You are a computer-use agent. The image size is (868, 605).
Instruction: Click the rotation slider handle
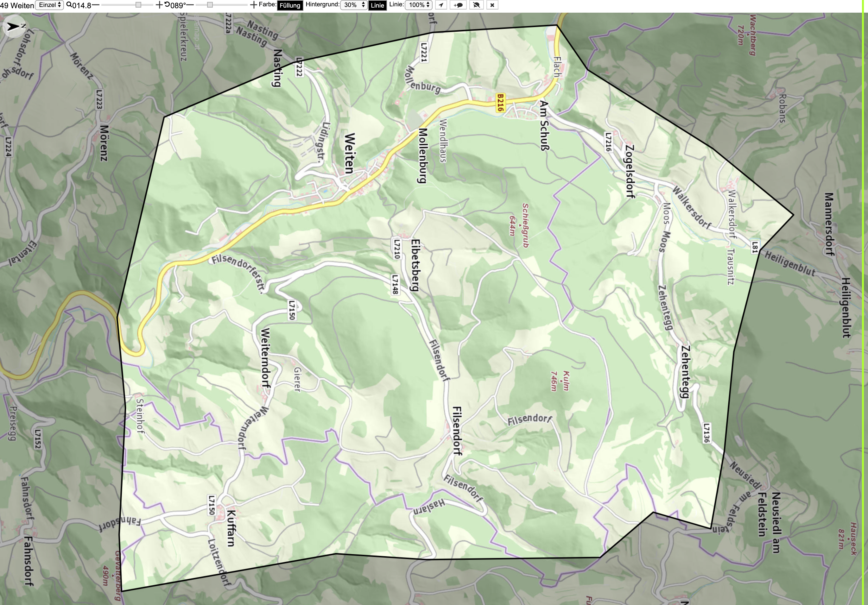(x=210, y=5)
